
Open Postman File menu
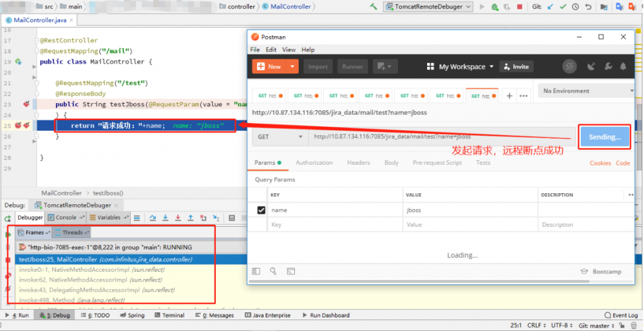[255, 50]
